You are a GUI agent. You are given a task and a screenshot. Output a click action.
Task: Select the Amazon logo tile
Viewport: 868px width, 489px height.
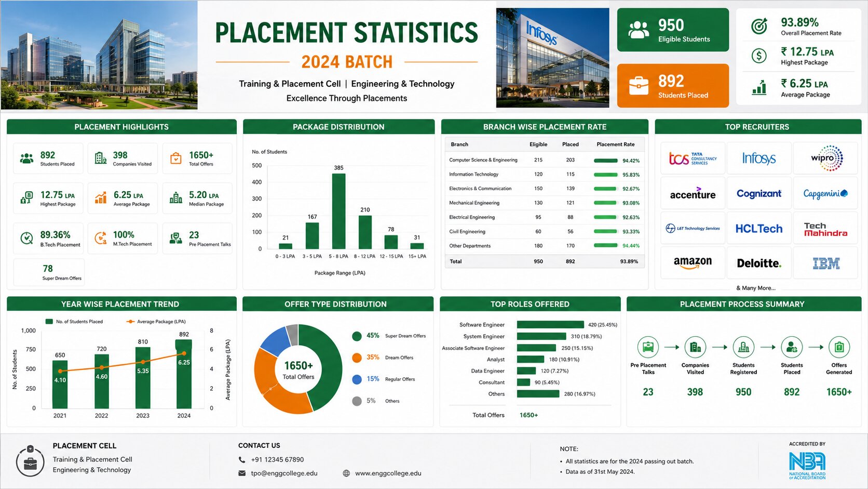(x=693, y=263)
